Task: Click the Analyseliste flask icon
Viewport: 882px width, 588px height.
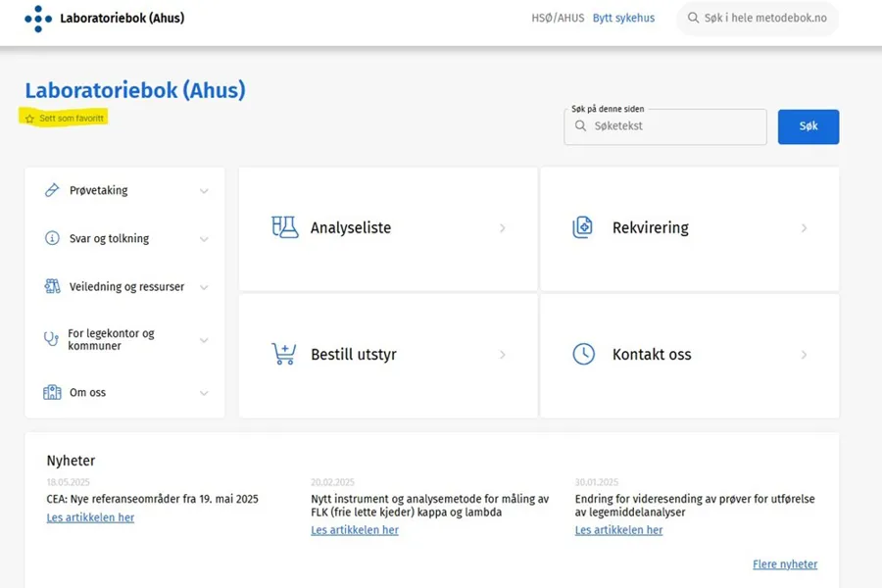Action: tap(284, 227)
